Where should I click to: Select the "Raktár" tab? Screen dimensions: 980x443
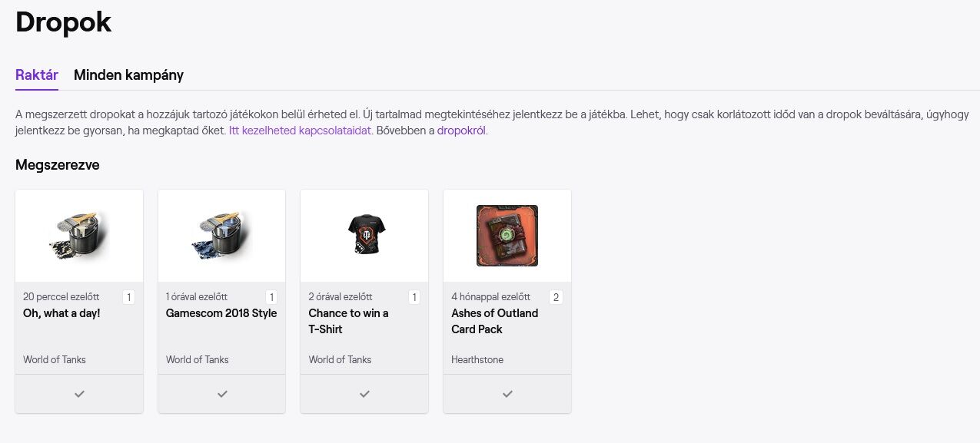(37, 75)
